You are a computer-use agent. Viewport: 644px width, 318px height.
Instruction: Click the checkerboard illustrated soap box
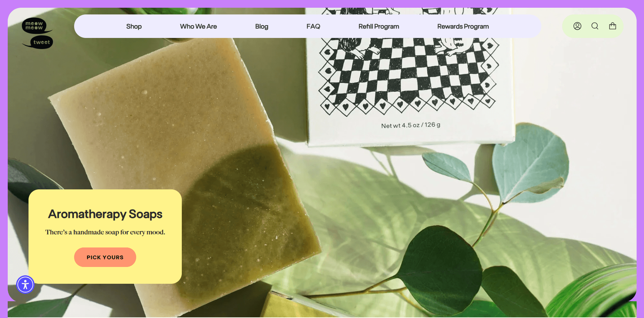409,77
